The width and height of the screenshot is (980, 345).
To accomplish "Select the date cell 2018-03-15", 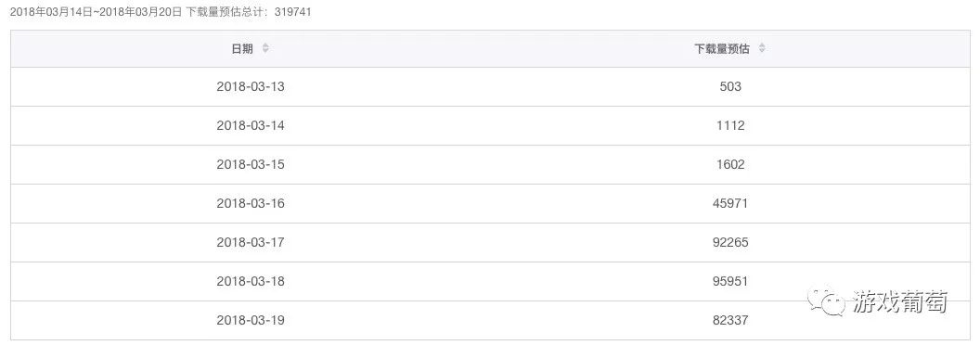I will tap(250, 164).
